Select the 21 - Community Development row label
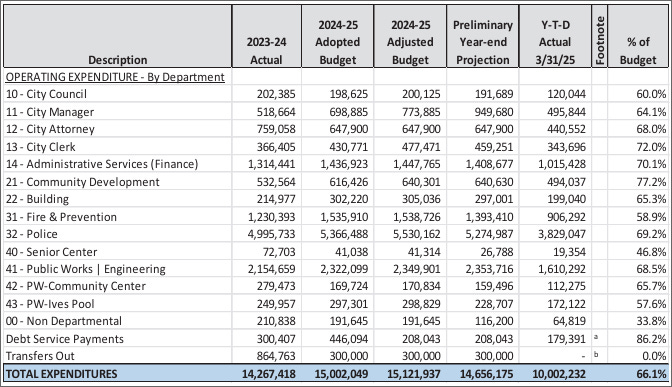 [x=83, y=182]
